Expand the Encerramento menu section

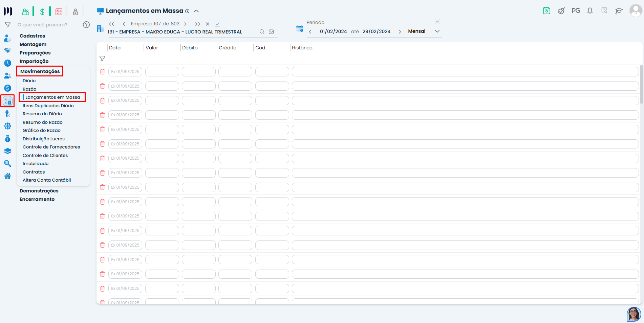click(37, 199)
